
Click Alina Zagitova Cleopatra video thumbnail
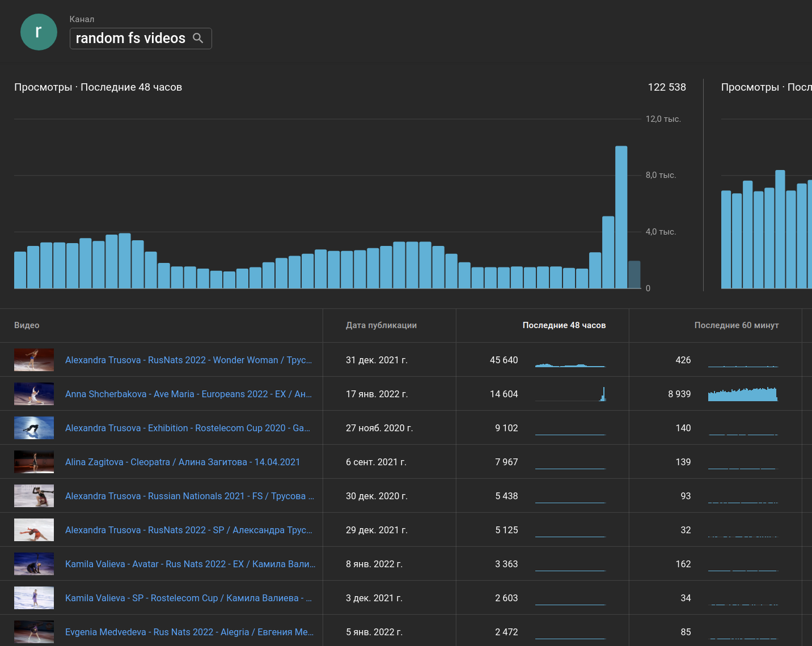(x=34, y=462)
